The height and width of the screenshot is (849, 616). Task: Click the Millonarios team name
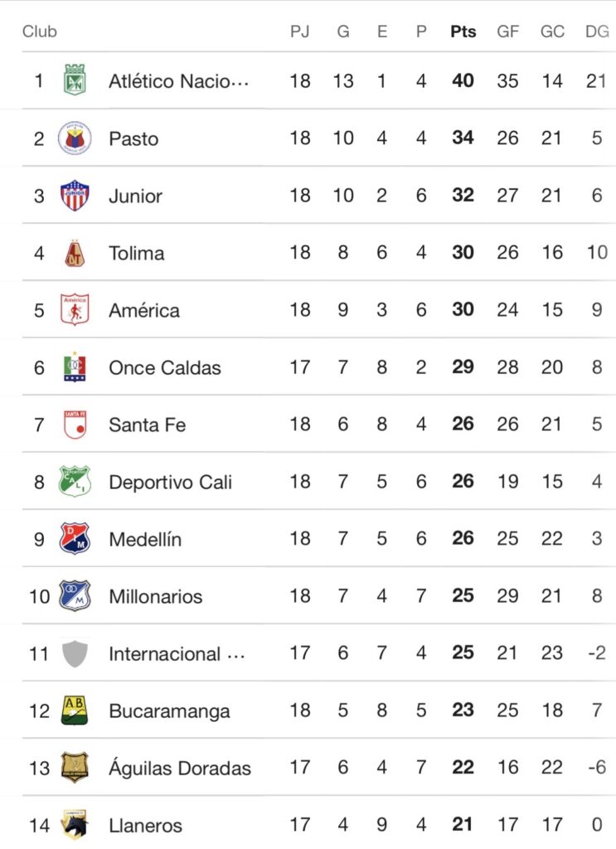(156, 596)
